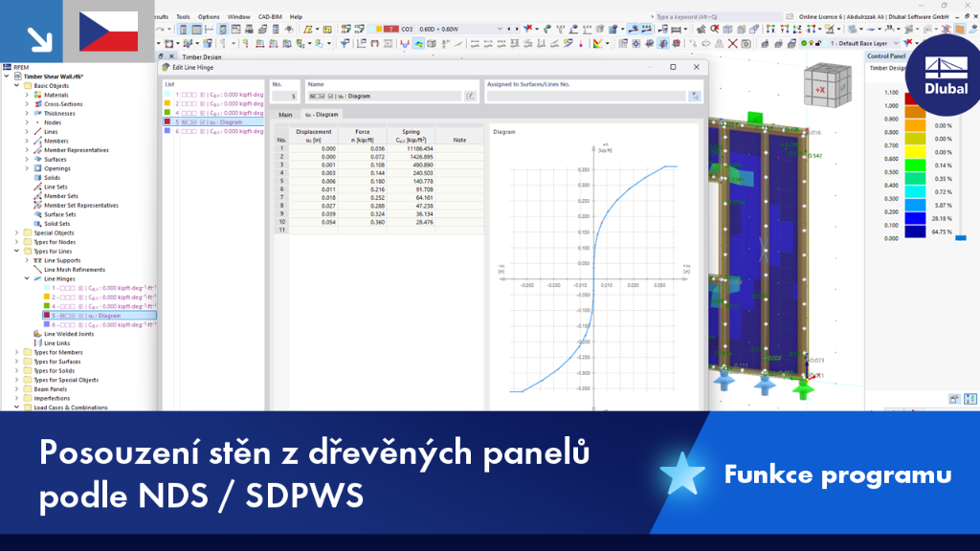980x551 pixels.
Task: Collapse the Line Hinges node
Action: pyautogui.click(x=27, y=278)
